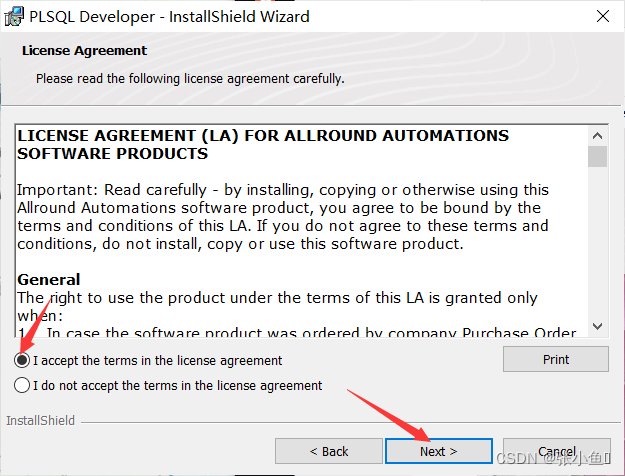This screenshot has width=625, height=476.
Task: Click the < Back button
Action: tap(329, 451)
